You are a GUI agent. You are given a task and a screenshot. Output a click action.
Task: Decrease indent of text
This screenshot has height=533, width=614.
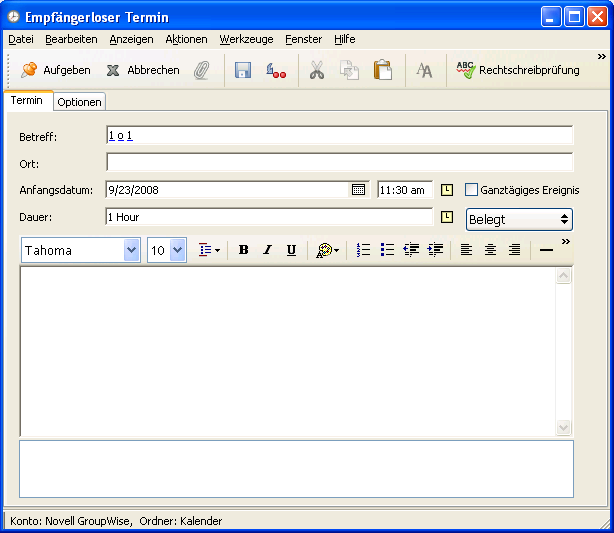(411, 250)
